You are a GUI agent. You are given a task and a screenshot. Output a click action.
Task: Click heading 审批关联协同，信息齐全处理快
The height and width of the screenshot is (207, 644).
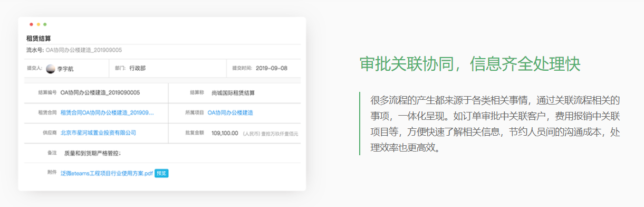pyautogui.click(x=470, y=64)
